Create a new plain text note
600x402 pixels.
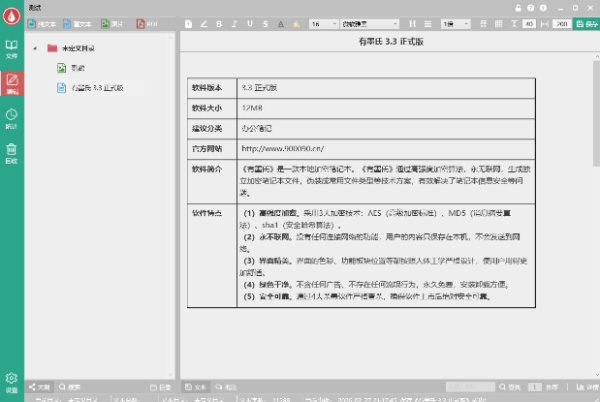42,24
